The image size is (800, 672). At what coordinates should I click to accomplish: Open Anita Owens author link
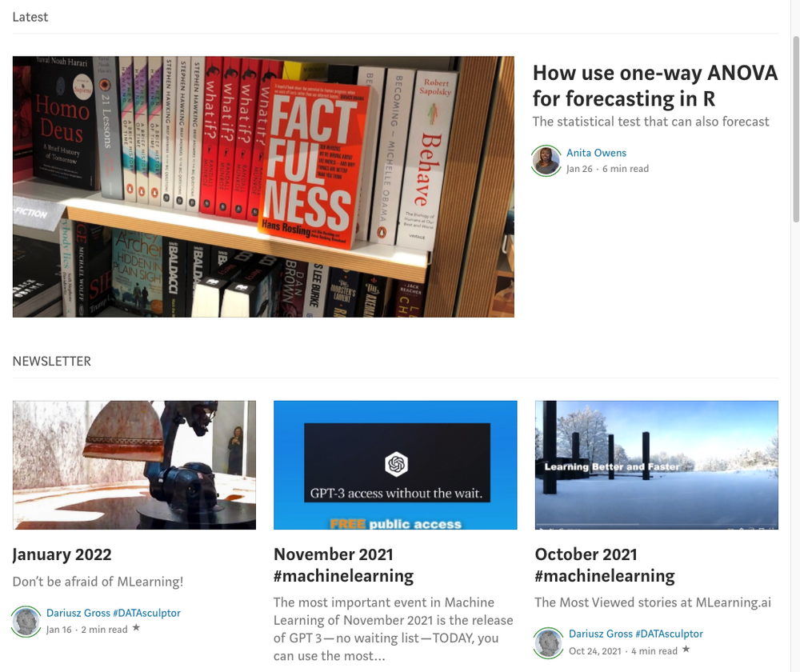pos(596,153)
